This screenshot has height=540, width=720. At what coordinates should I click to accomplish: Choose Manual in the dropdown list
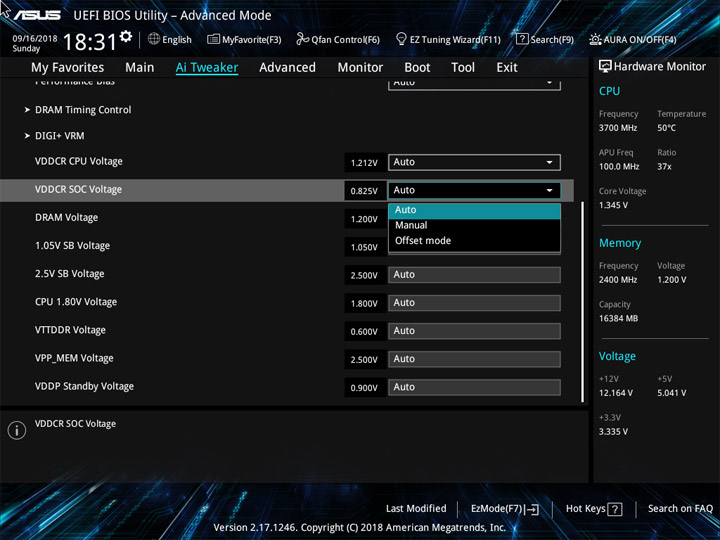(x=474, y=225)
